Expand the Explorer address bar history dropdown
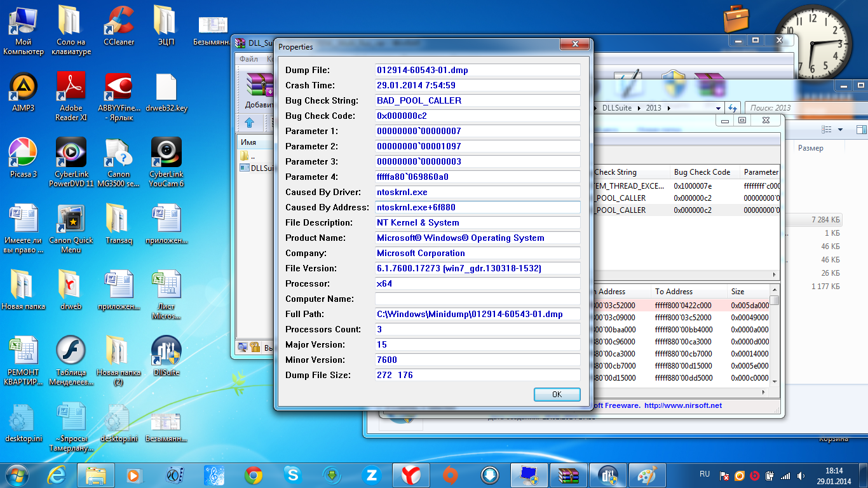Viewport: 868px width, 488px height. point(719,108)
